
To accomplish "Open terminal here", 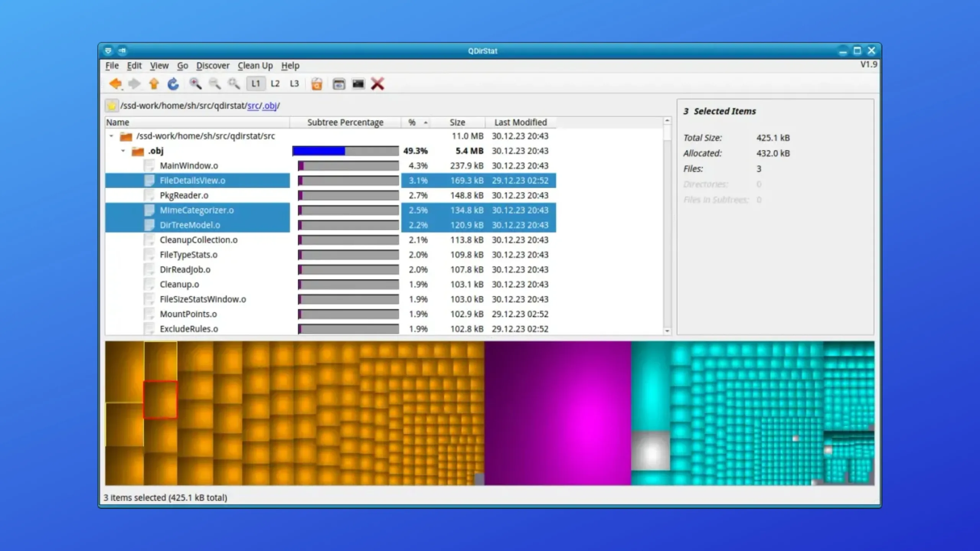I will point(358,83).
